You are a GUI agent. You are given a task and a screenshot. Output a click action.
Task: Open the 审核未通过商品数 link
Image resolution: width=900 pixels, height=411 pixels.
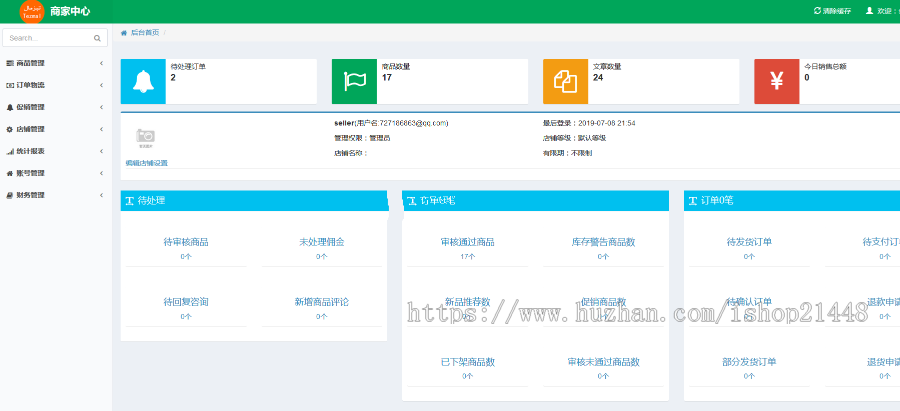603,362
